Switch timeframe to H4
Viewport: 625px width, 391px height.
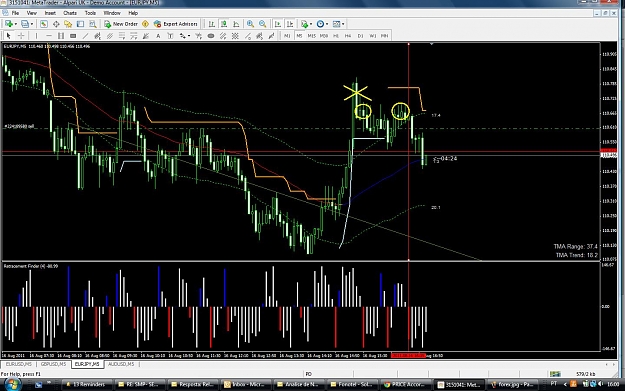tap(348, 36)
